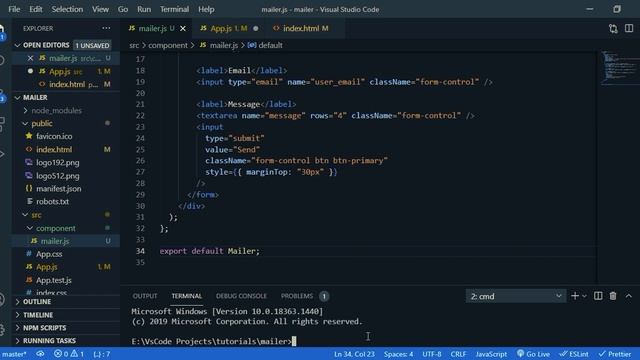Close mailer.js in Open Editors list

coord(30,58)
